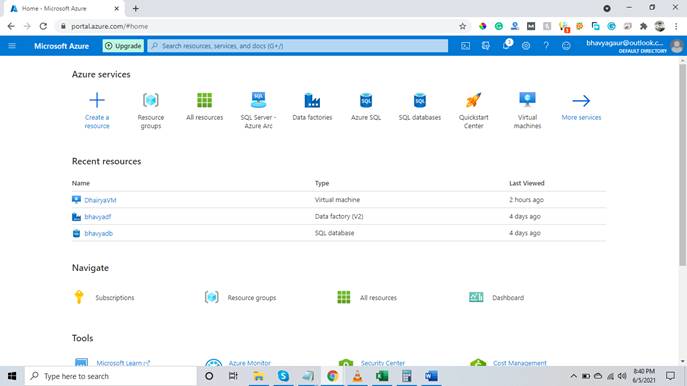Screen dimensions: 687x386
Task: Go back in the browser
Action: pyautogui.click(x=11, y=26)
